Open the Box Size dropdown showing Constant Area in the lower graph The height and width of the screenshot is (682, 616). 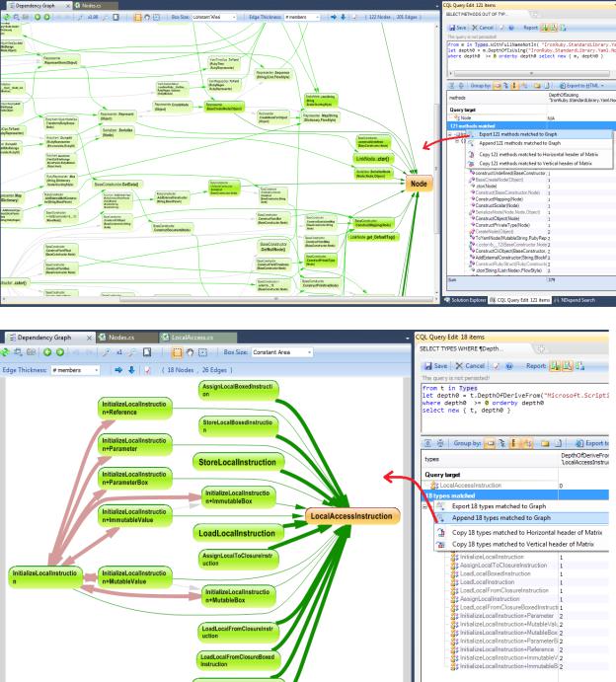(282, 352)
